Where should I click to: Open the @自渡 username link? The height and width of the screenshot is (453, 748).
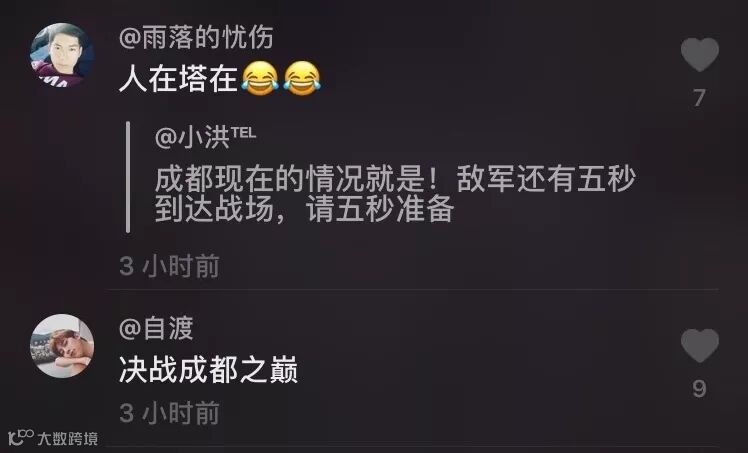(x=156, y=328)
